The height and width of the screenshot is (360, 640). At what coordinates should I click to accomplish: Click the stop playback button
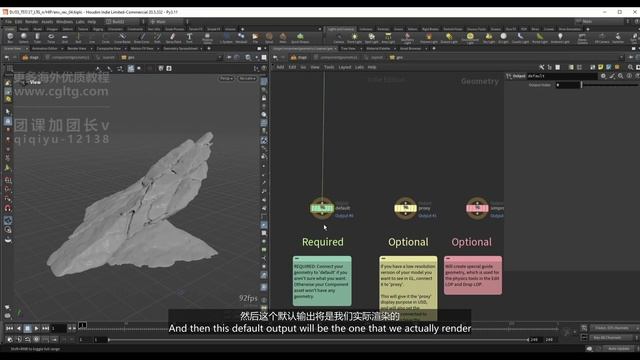point(28,328)
